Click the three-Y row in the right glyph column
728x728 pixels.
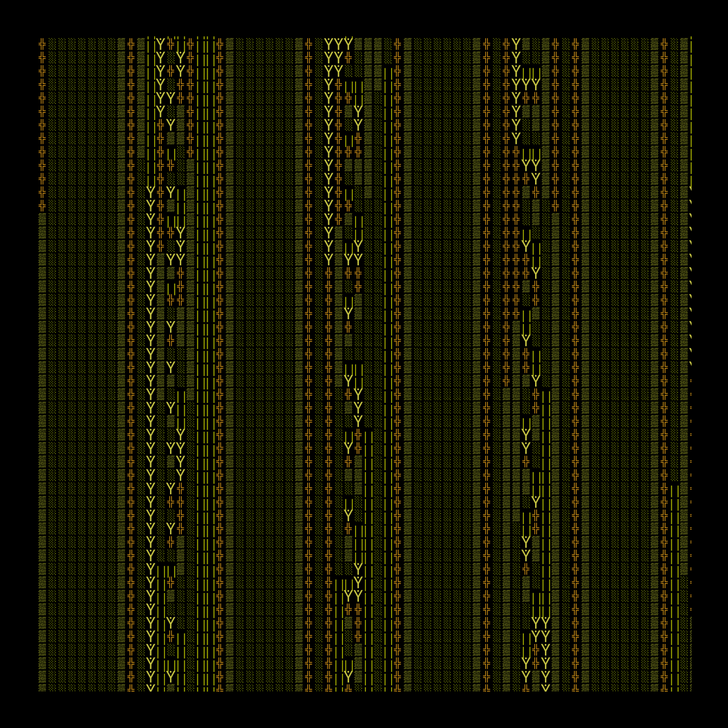point(526,85)
